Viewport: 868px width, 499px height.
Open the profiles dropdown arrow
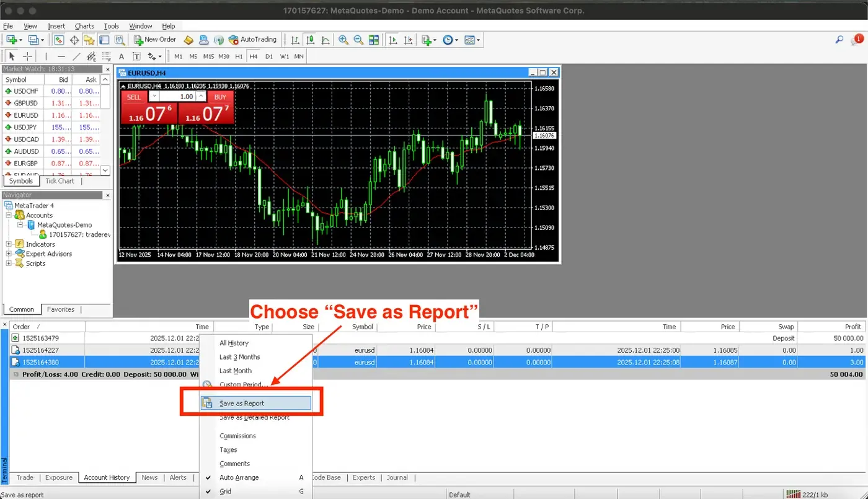click(43, 40)
